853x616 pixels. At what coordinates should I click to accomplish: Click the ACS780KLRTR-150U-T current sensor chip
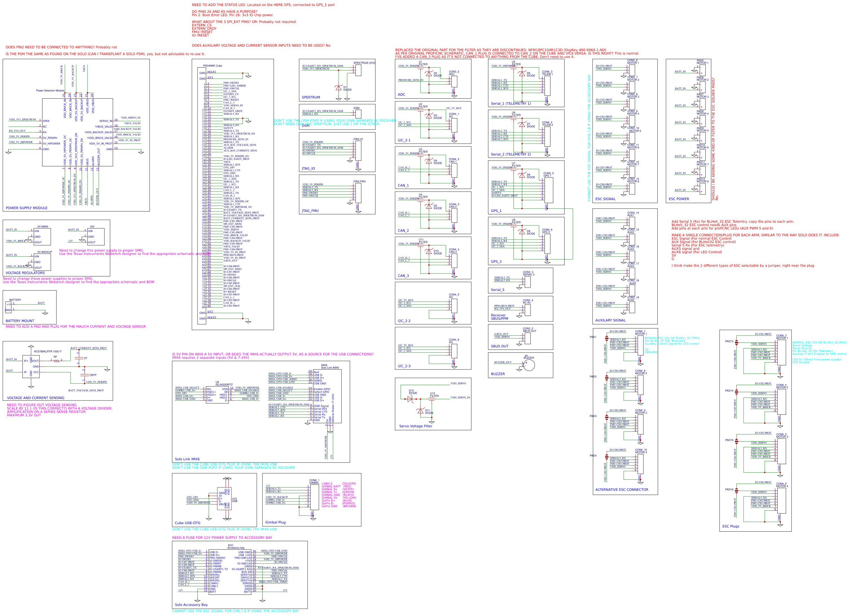[31, 366]
